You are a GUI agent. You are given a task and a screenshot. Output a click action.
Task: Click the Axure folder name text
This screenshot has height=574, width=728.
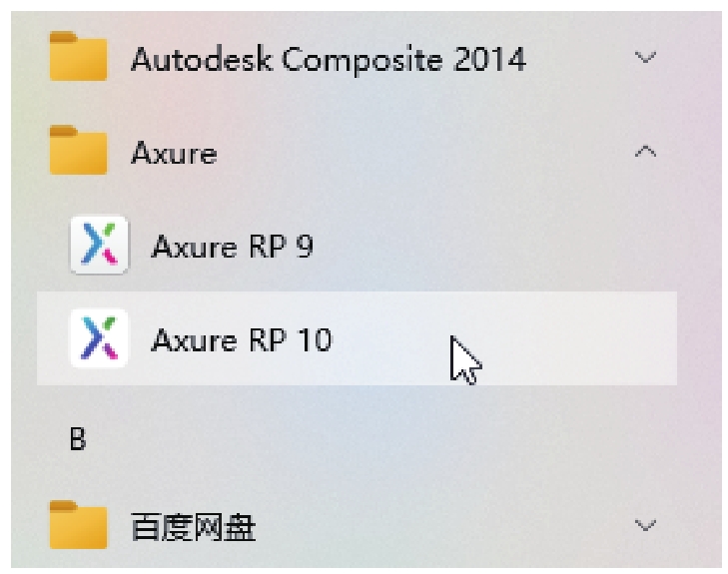coord(174,154)
